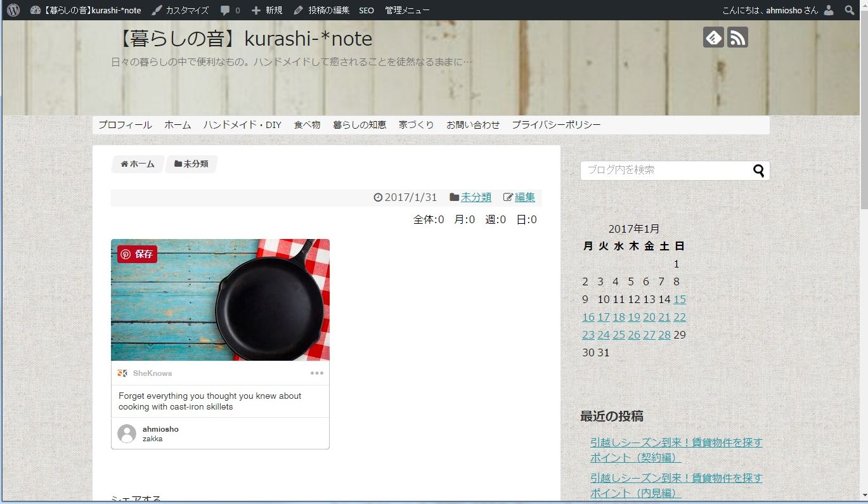Go to the 暮らしの知恵 menu item
The width and height of the screenshot is (868, 504).
coord(360,125)
